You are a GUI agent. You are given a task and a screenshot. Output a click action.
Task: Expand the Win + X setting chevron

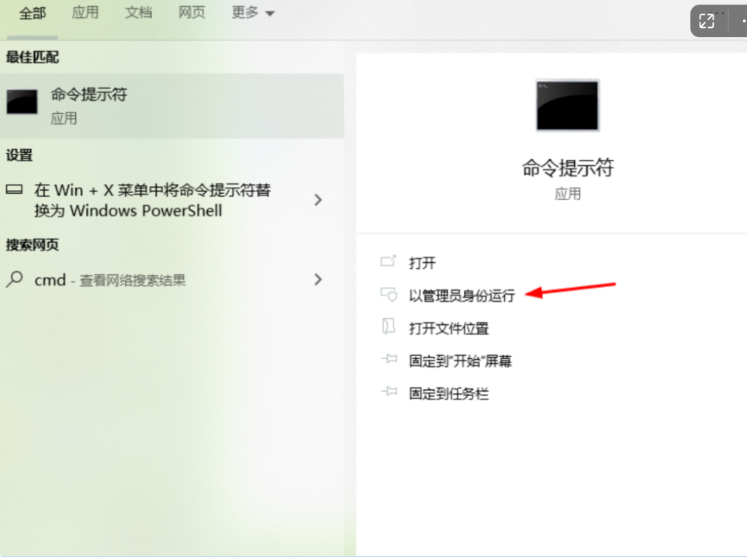[318, 200]
